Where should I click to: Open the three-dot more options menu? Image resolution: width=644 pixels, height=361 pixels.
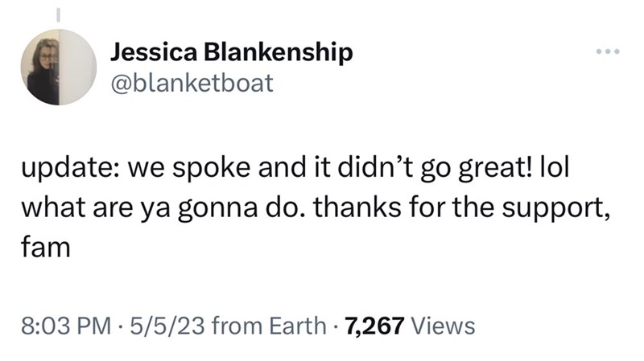click(608, 51)
